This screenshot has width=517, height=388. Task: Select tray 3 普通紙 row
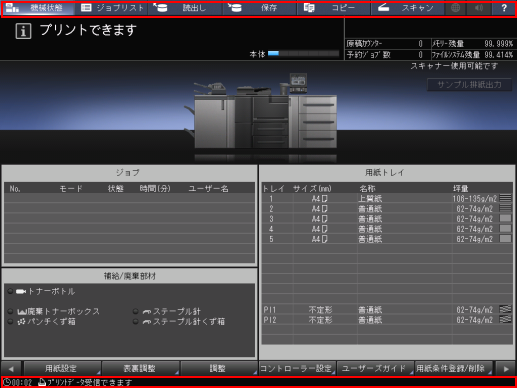tap(387, 219)
